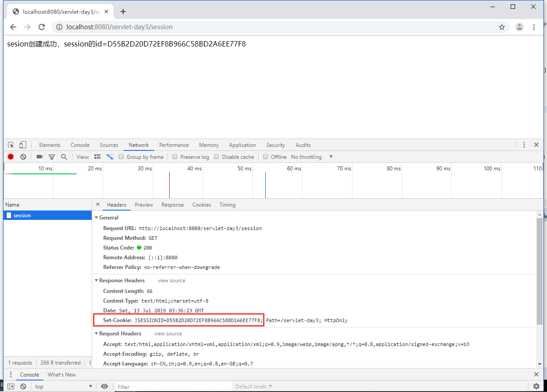The image size is (547, 392).
Task: Switch to the Elements panel tab
Action: (x=50, y=145)
